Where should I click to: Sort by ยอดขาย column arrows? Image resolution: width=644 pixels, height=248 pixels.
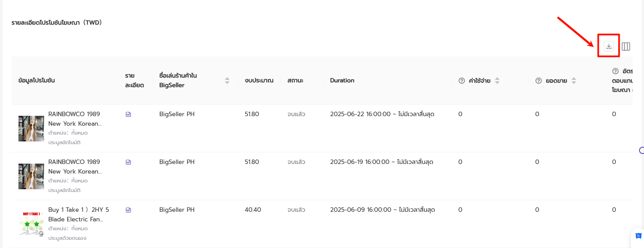click(574, 81)
